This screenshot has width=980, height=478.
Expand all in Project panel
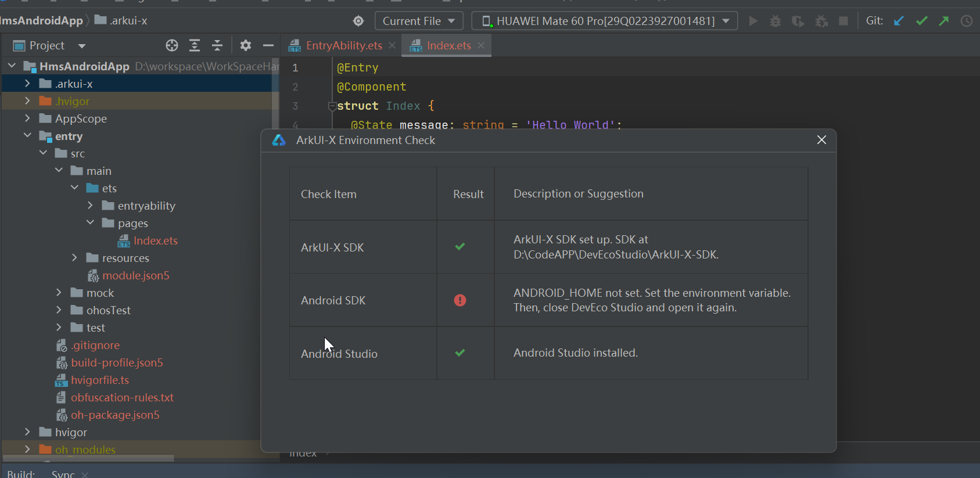[x=195, y=45]
